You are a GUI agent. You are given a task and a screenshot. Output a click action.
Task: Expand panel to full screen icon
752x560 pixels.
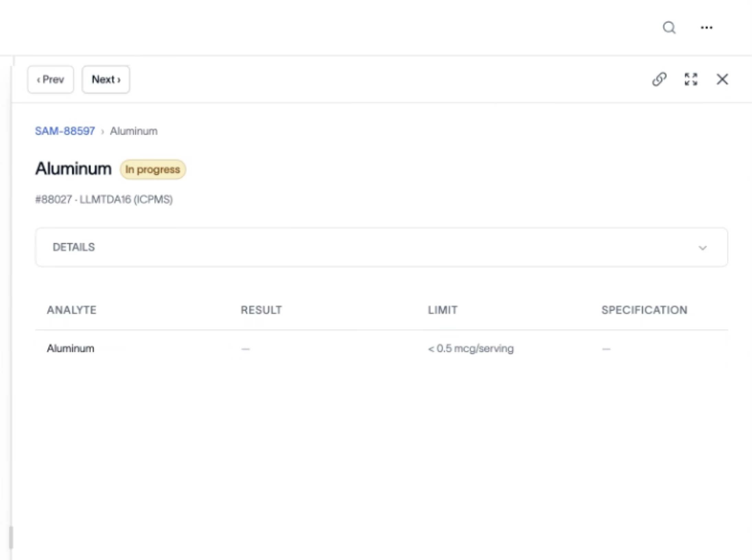click(691, 79)
